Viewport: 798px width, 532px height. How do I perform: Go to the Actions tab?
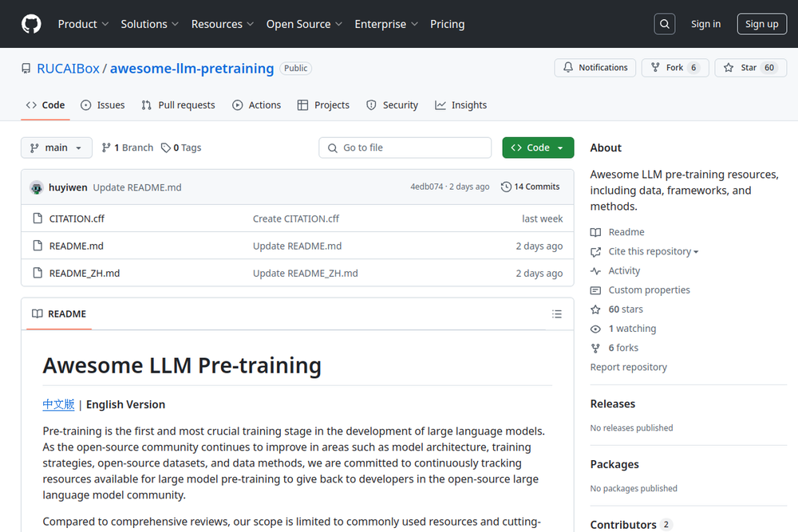[x=256, y=104]
